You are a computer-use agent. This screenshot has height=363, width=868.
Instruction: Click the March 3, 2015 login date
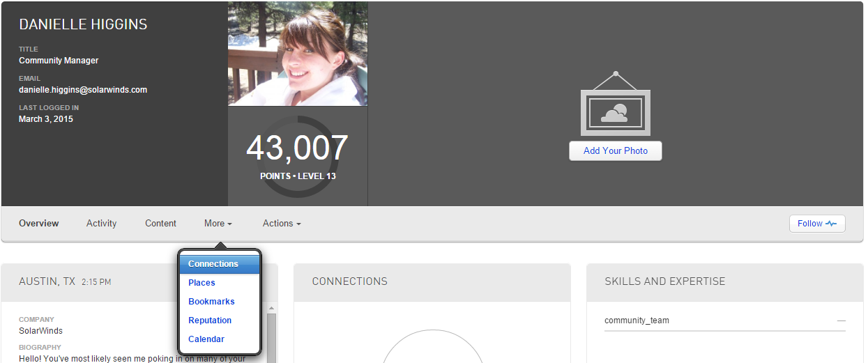(x=46, y=119)
